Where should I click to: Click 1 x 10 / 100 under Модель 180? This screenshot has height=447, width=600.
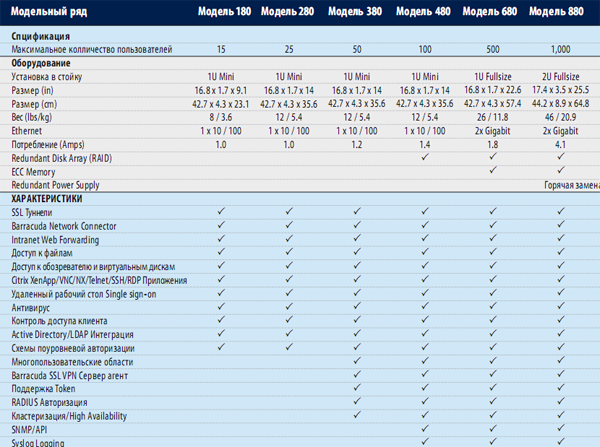tap(221, 131)
